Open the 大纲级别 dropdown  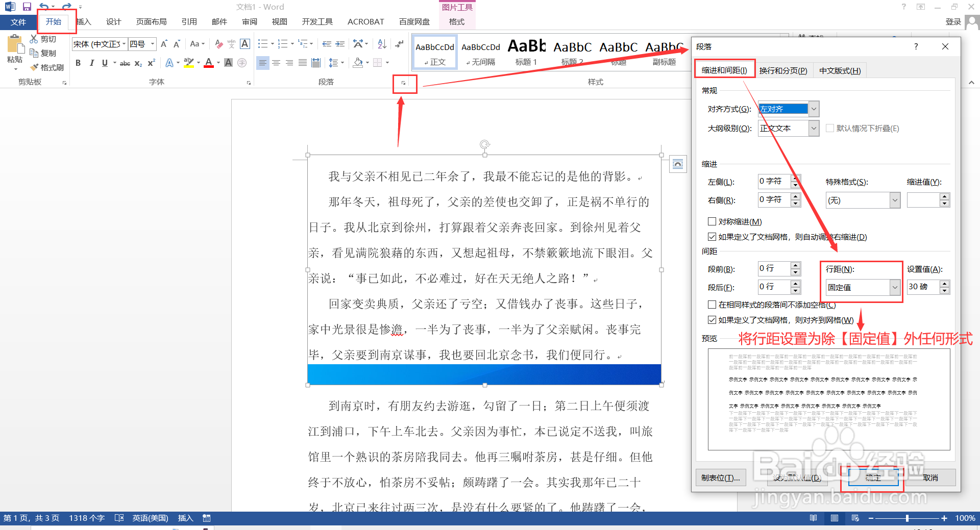coord(814,128)
